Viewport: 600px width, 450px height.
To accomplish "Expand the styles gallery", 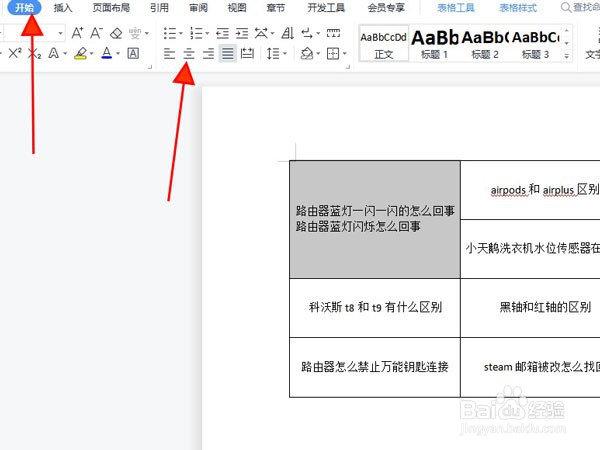I will pyautogui.click(x=567, y=56).
